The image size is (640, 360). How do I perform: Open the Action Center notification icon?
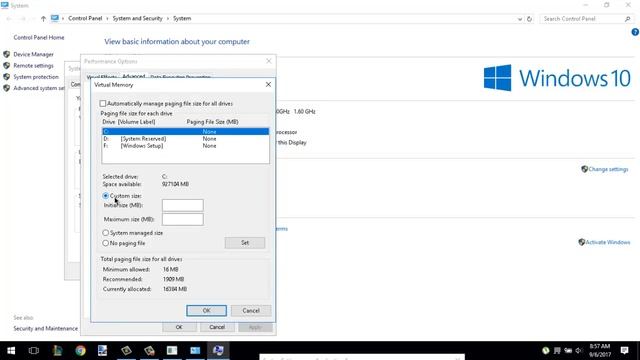[x=624, y=350]
